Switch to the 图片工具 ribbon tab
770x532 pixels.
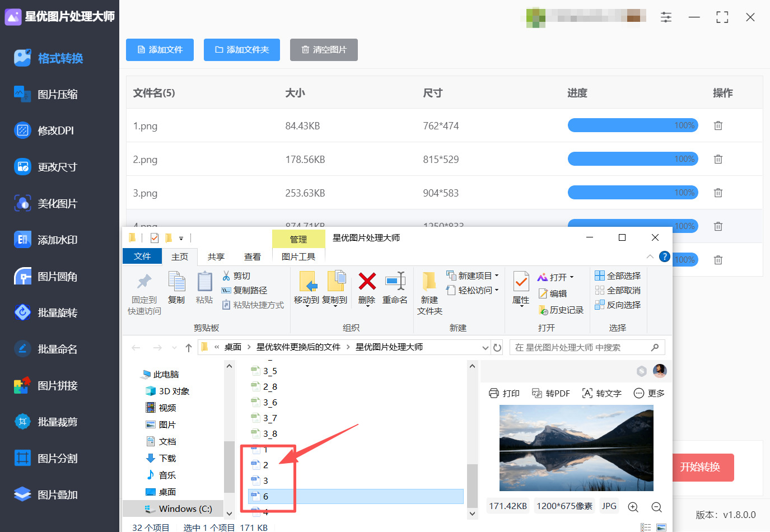298,257
